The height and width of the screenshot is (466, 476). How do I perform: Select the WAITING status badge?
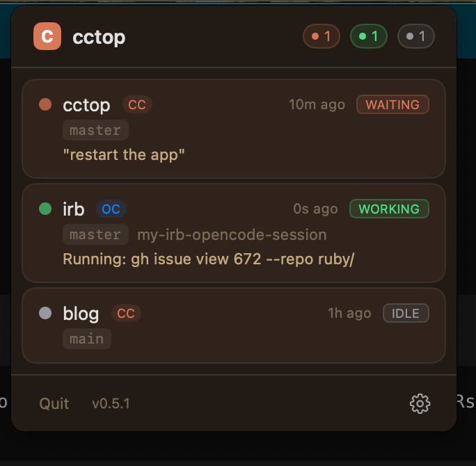point(392,105)
